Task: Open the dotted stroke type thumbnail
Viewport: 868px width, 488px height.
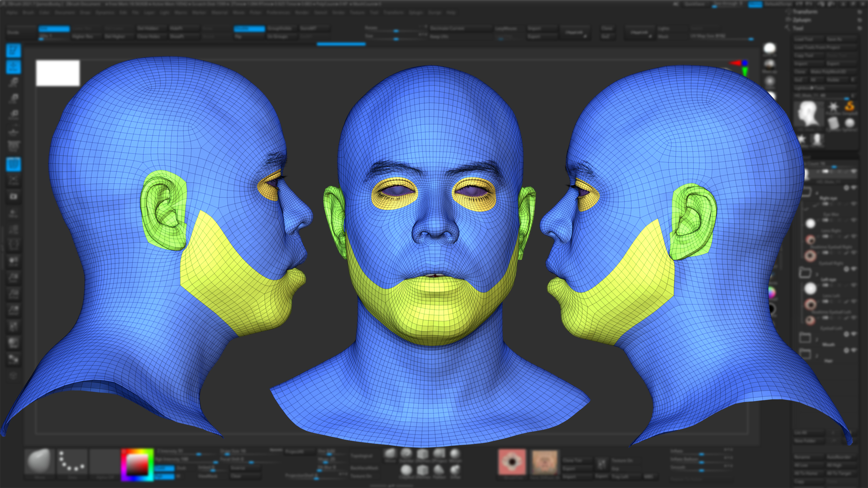Action: [x=72, y=462]
